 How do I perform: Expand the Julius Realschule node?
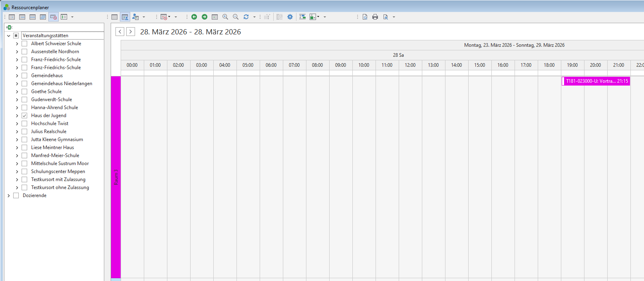pyautogui.click(x=17, y=132)
